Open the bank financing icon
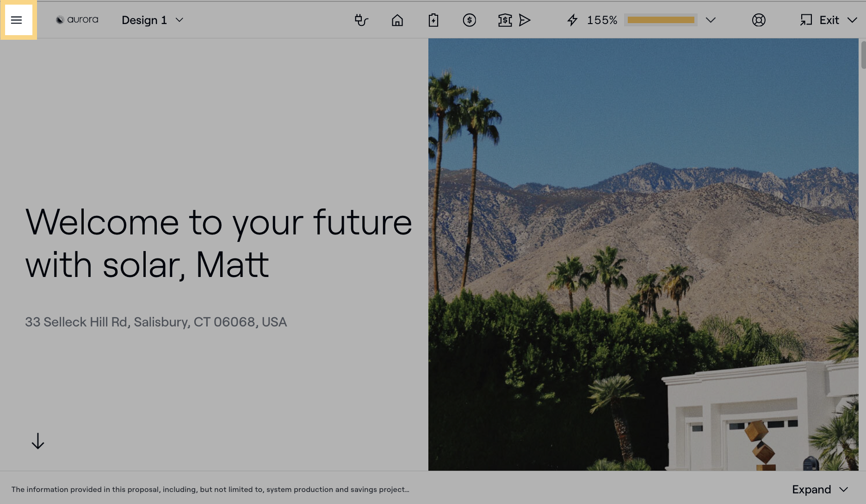Screen dimensions: 866x504 click(x=505, y=20)
